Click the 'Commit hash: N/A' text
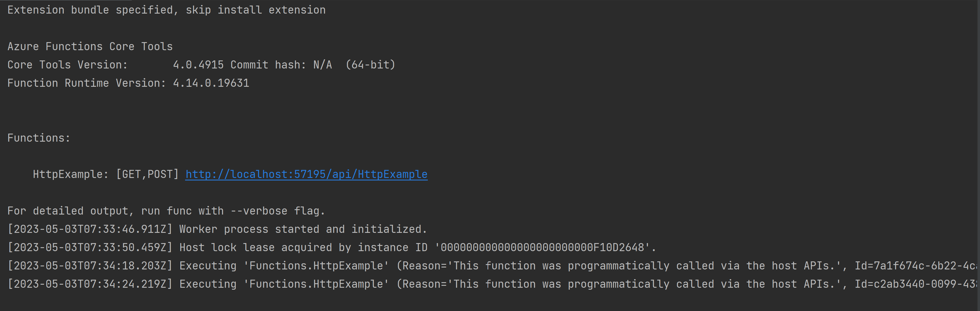 pos(281,65)
